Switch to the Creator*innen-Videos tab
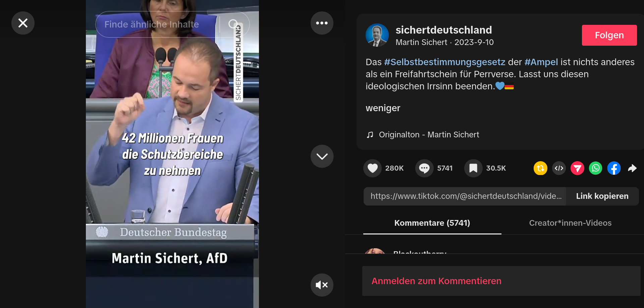 pyautogui.click(x=570, y=223)
